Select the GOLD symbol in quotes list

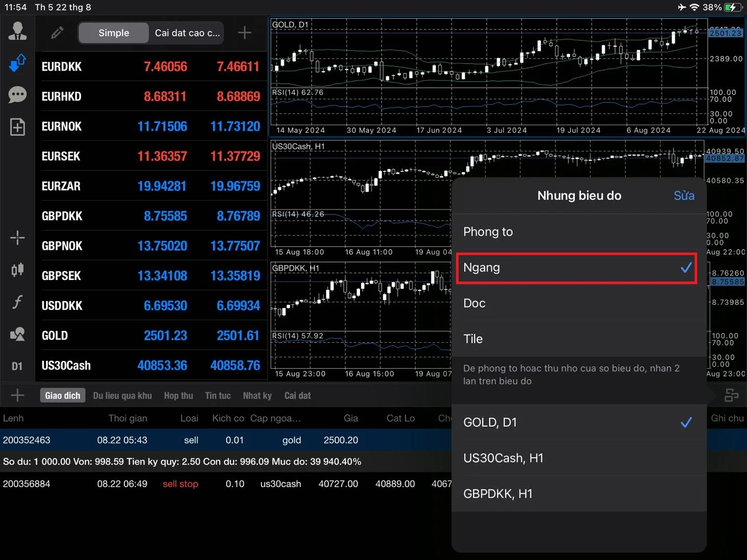(55, 335)
